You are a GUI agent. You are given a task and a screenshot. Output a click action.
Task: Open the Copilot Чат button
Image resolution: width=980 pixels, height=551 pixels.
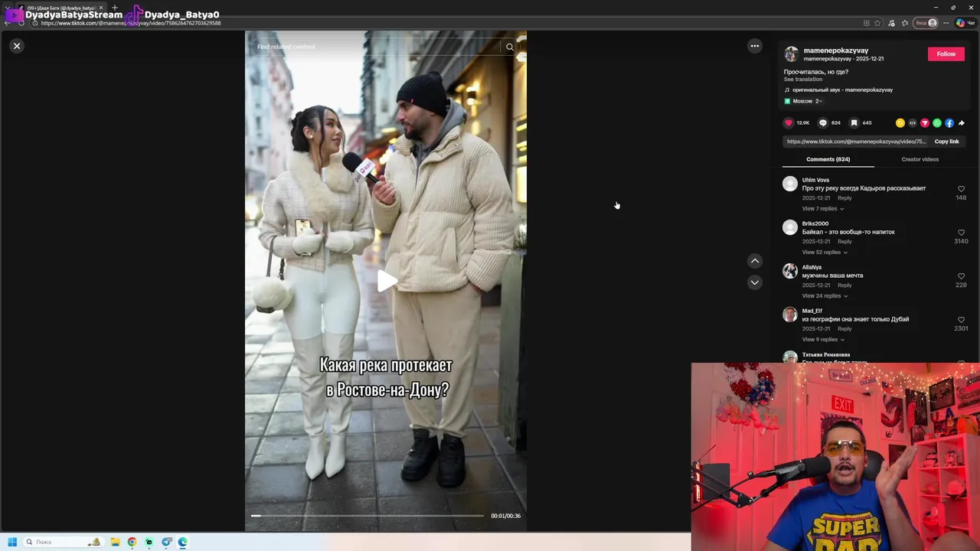click(965, 23)
